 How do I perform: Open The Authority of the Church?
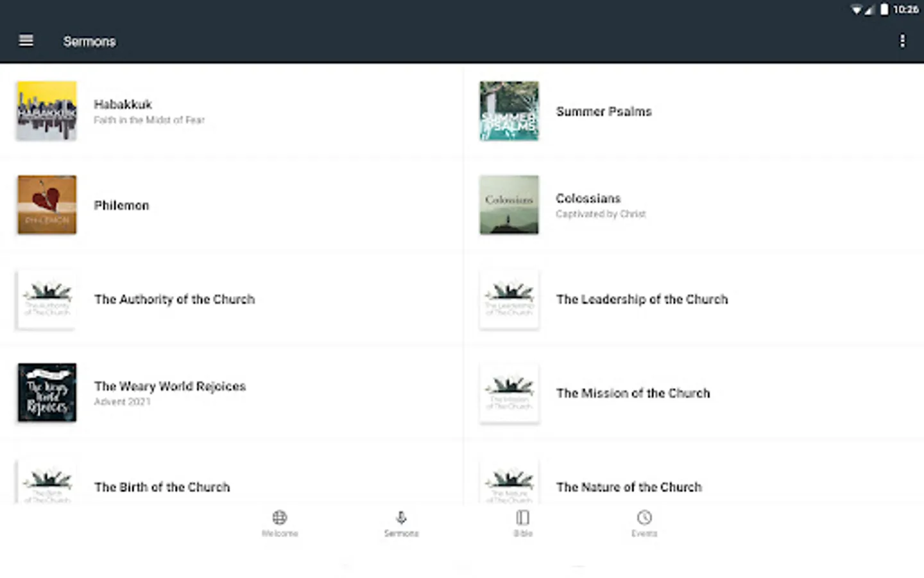pos(175,299)
